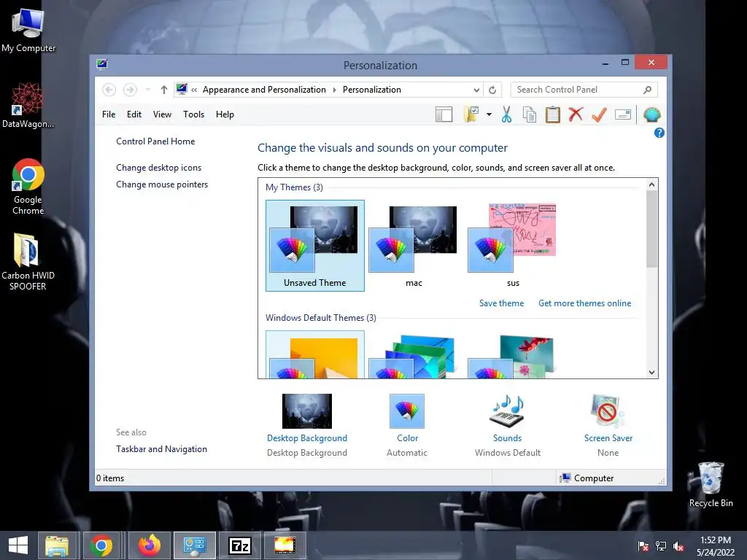Refresh the Personalization page
Viewport: 747px width, 560px height.
pos(492,90)
